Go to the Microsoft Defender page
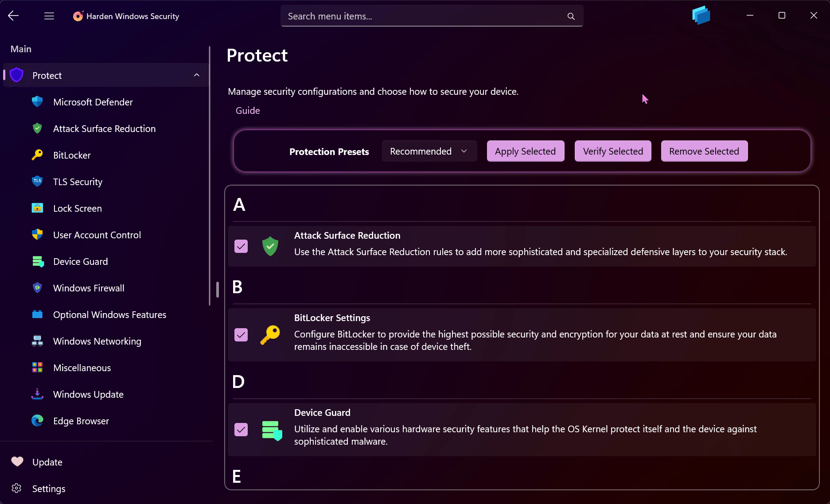This screenshot has width=830, height=504. (93, 102)
